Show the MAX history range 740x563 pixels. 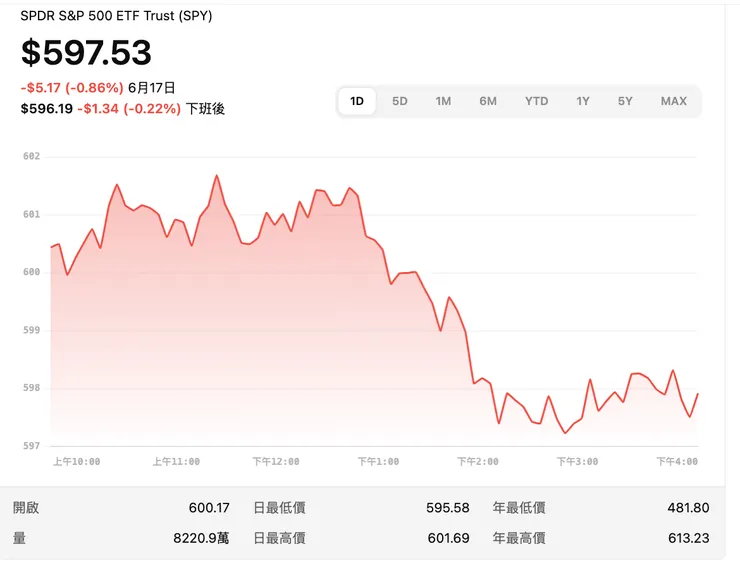click(673, 101)
